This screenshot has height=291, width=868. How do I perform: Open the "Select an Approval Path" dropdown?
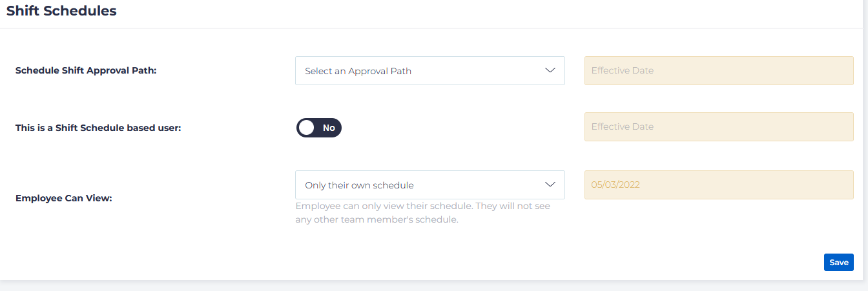click(x=429, y=71)
